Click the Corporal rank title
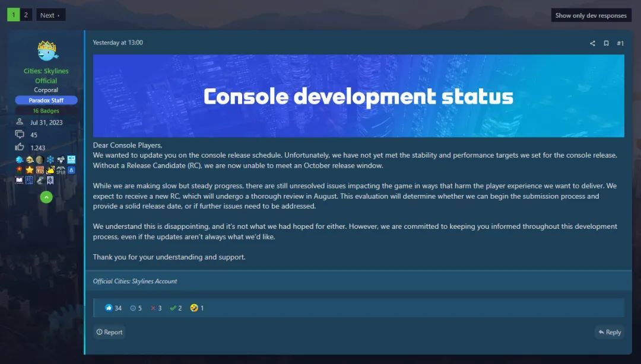The width and height of the screenshot is (641, 364). point(46,90)
